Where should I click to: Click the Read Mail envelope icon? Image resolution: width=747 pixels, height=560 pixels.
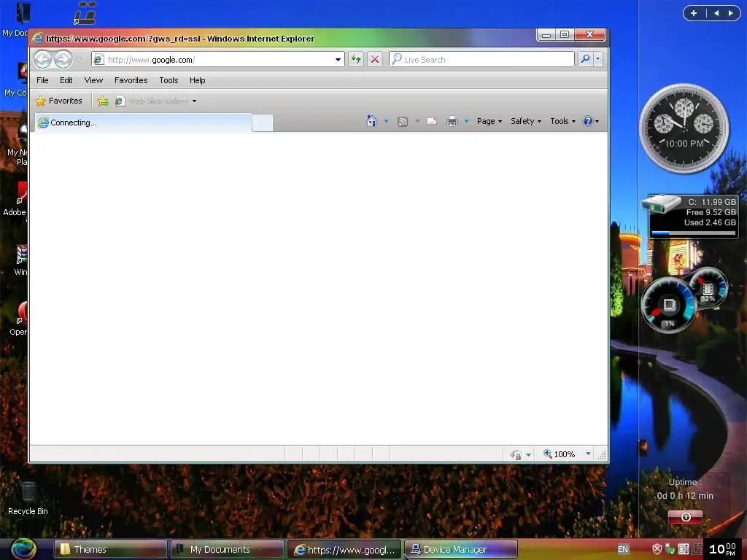[x=432, y=122]
